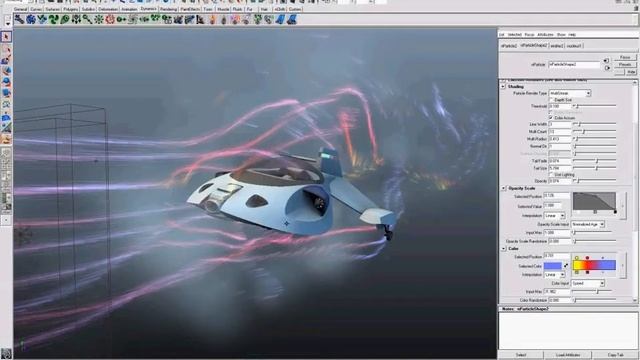Open the enlarged color ramp editor
Viewport: 640px width, 360px height.
click(623, 265)
